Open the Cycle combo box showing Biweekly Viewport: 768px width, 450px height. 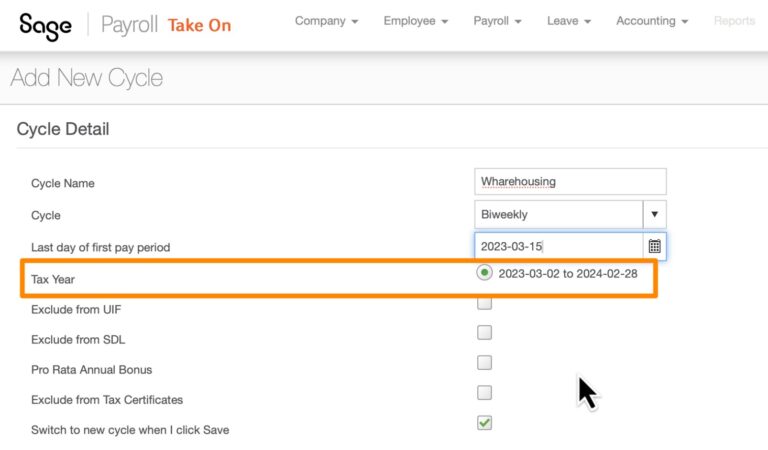557,214
